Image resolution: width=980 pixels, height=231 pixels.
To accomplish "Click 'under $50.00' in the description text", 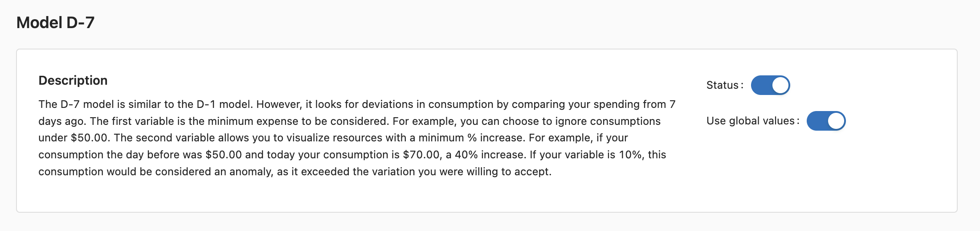I will pyautogui.click(x=73, y=138).
